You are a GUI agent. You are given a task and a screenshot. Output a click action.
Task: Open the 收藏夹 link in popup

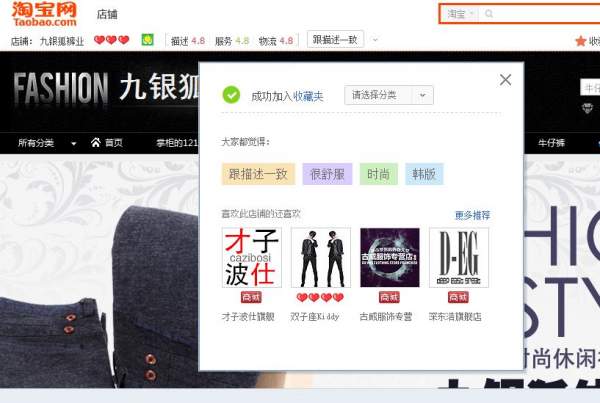click(308, 96)
